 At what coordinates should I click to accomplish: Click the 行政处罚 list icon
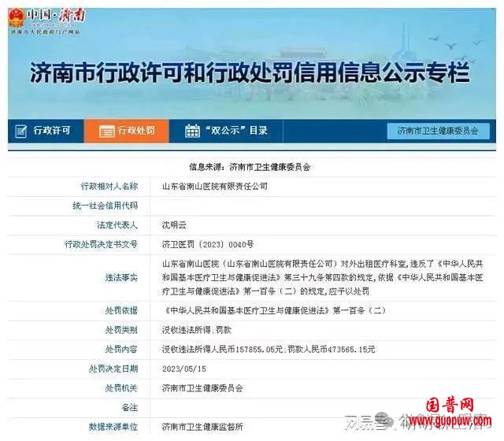(107, 132)
